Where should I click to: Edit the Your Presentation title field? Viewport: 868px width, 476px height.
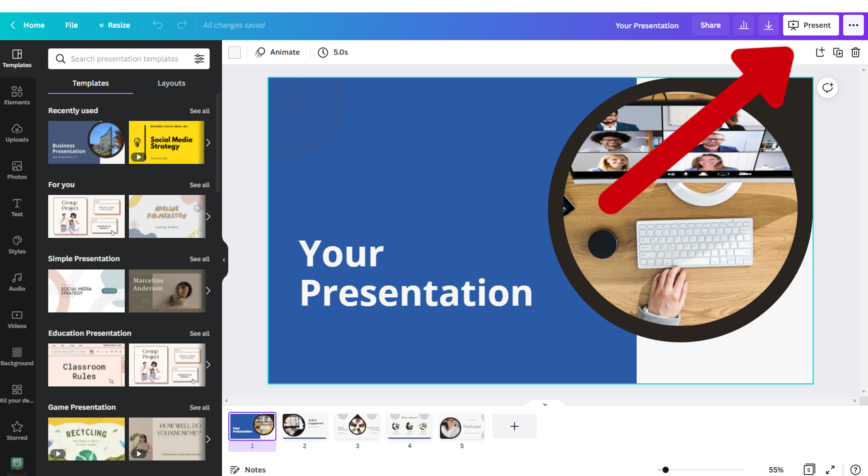(x=647, y=25)
